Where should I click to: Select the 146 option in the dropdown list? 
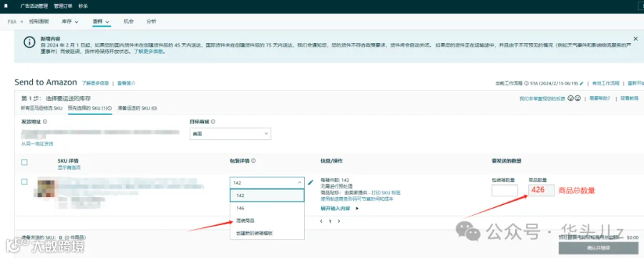click(x=267, y=209)
